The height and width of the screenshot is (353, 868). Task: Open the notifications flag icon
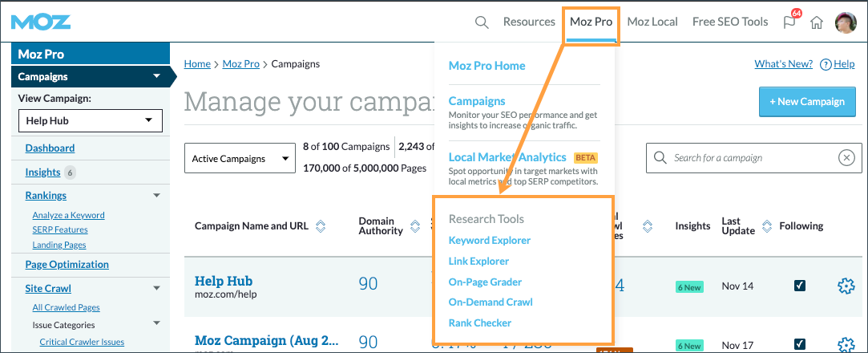click(789, 22)
